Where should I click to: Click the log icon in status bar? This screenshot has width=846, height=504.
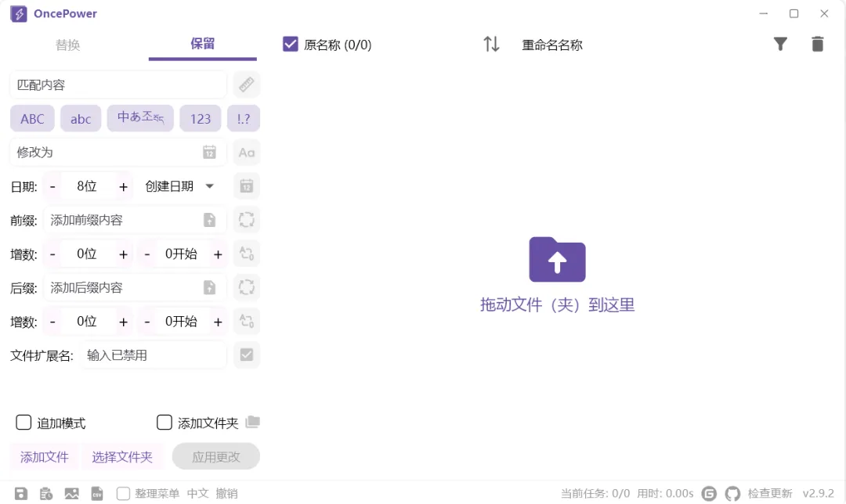click(x=46, y=493)
